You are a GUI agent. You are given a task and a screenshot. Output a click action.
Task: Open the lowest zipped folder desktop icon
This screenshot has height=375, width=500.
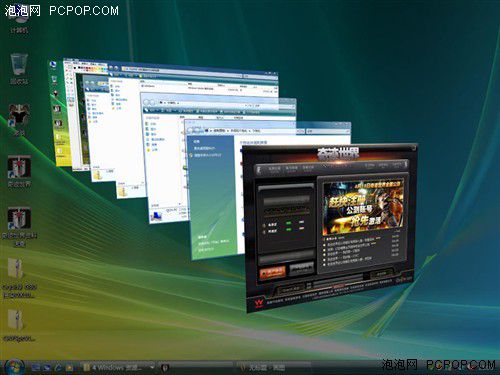point(18,325)
